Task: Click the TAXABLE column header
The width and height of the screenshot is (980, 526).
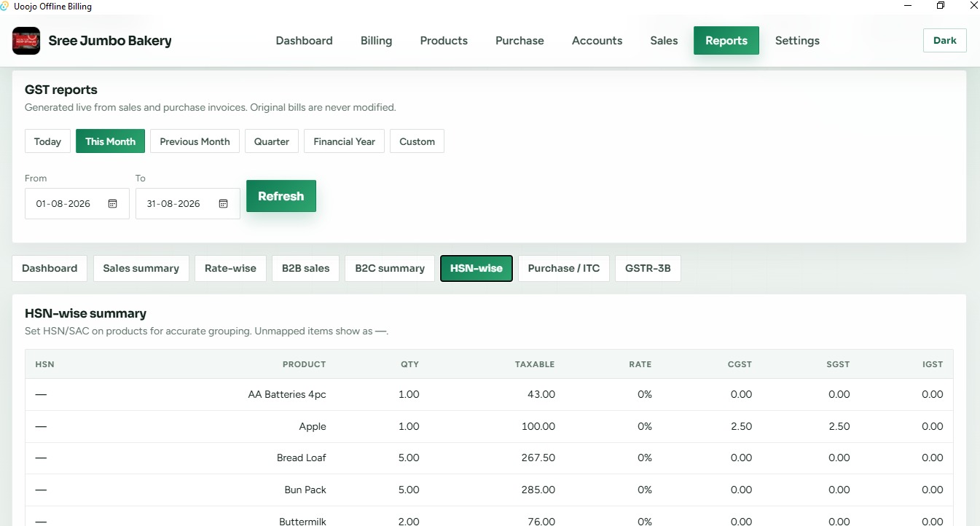Action: point(535,364)
